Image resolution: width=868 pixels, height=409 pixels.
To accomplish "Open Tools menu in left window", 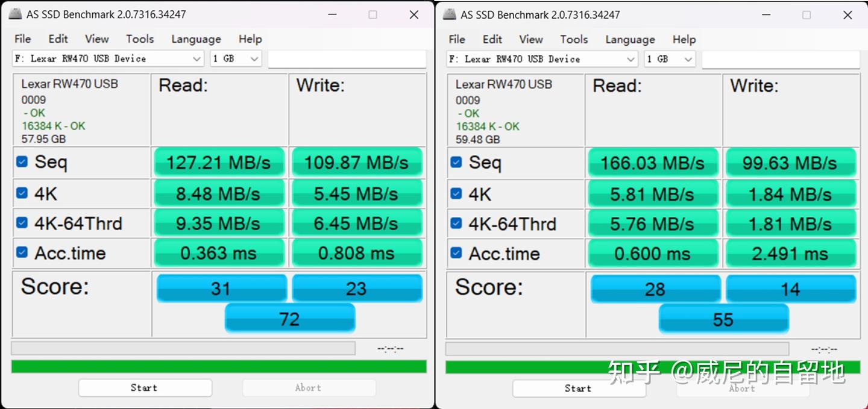I will (x=140, y=39).
